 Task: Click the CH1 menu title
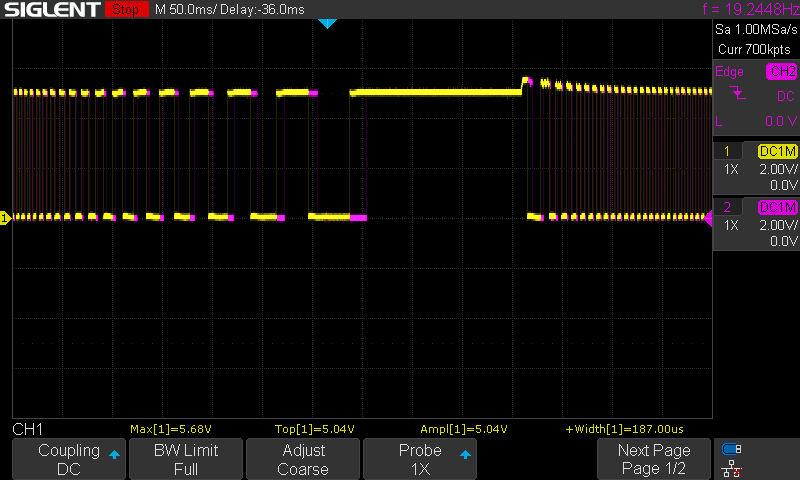click(x=28, y=429)
